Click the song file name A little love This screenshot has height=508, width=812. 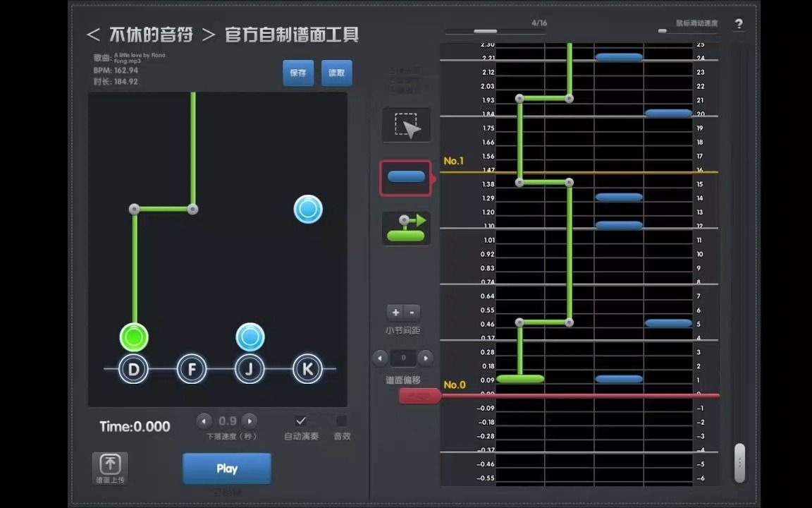click(x=140, y=58)
